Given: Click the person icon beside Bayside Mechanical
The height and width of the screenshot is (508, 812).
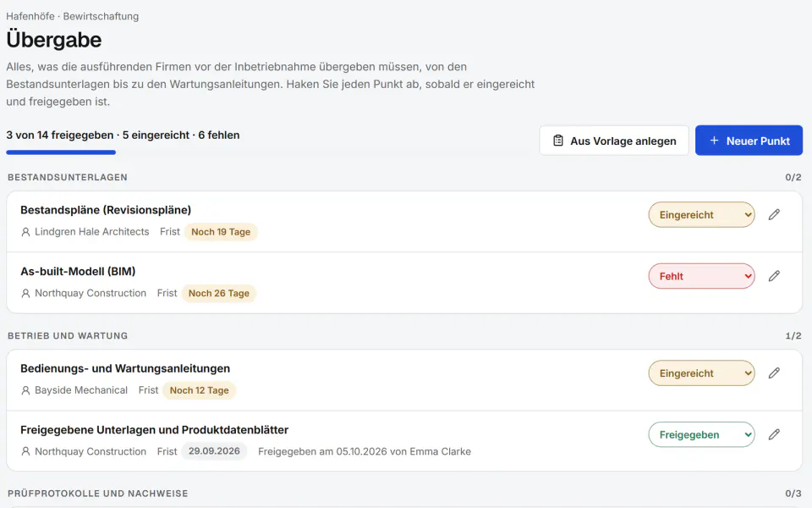Looking at the screenshot, I should (25, 390).
